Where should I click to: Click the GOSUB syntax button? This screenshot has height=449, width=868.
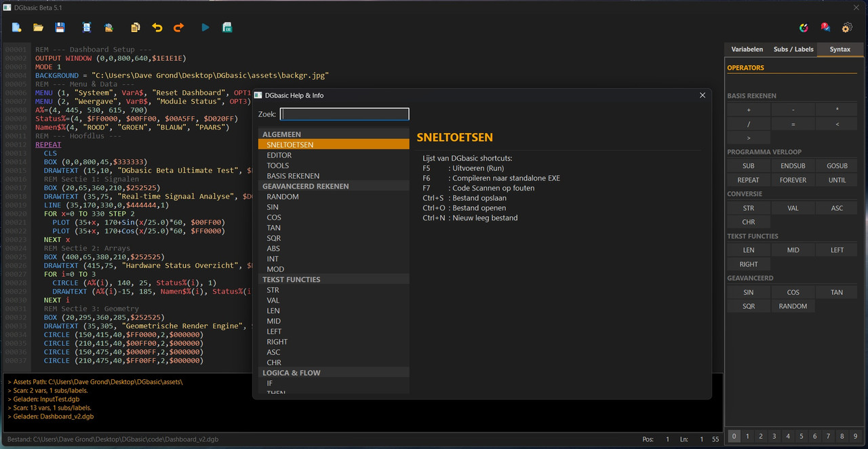click(x=837, y=166)
